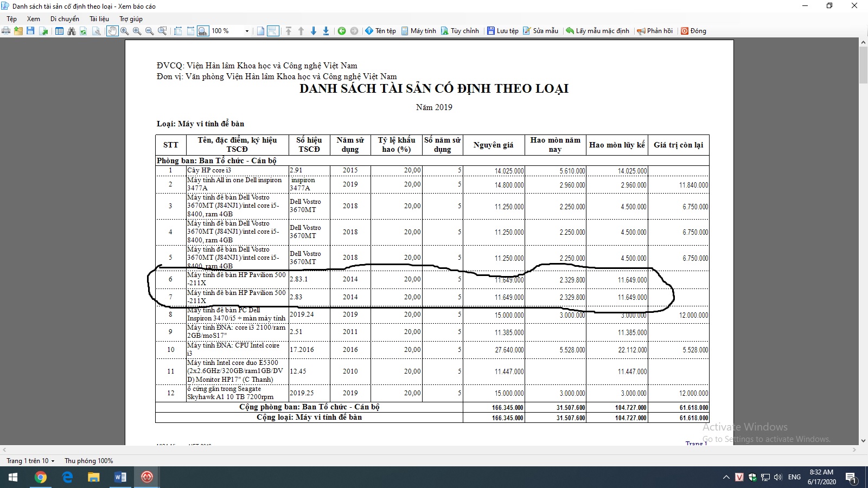
Task: Open the Trợ giúp menu
Action: (131, 19)
